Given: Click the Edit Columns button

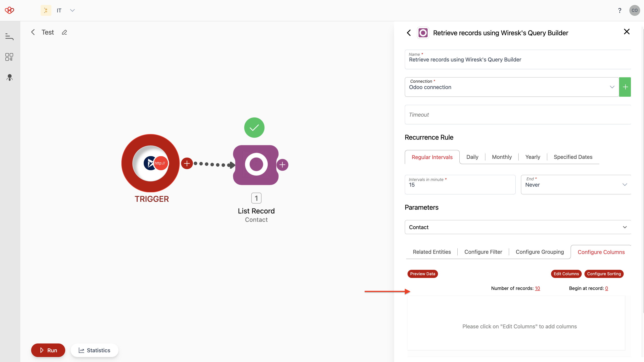Looking at the screenshot, I should pyautogui.click(x=566, y=274).
